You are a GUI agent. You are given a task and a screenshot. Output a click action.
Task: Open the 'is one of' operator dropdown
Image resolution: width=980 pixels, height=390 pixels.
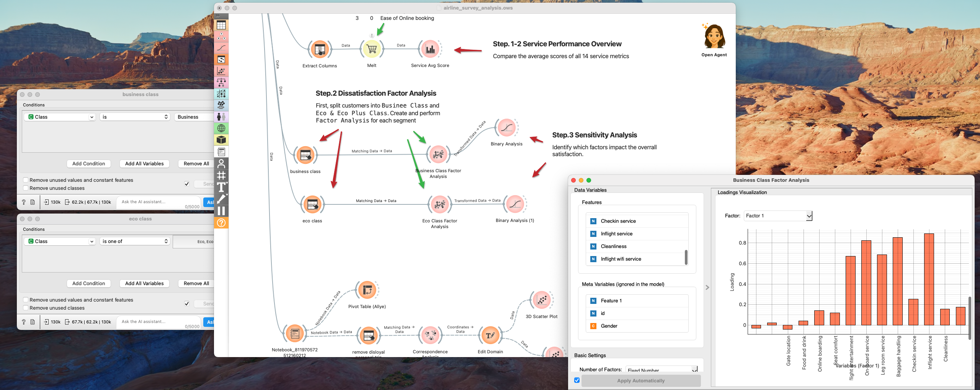(x=135, y=241)
